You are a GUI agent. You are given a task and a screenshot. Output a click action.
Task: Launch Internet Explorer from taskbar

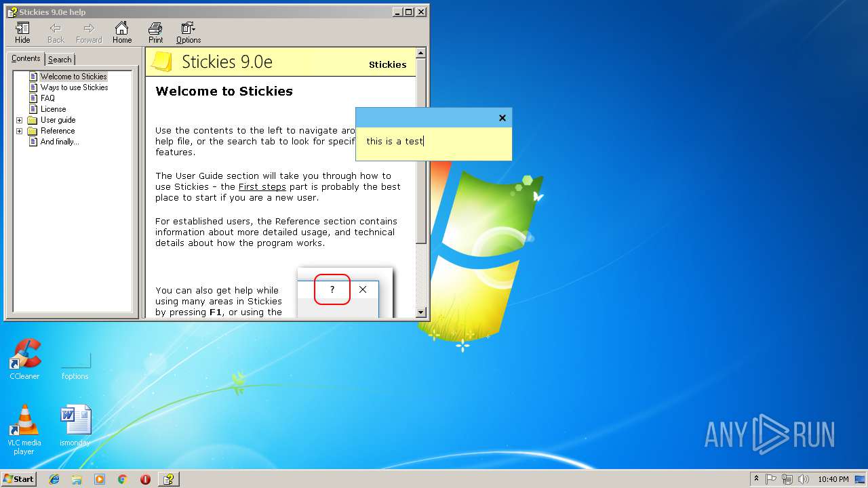pos(54,479)
